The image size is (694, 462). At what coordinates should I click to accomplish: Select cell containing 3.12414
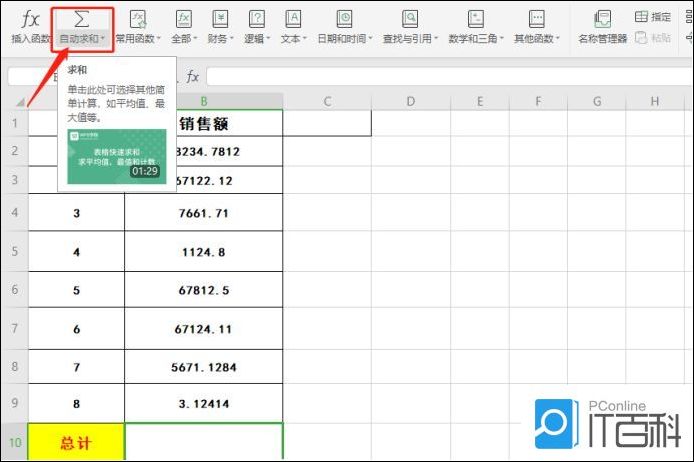click(x=204, y=404)
